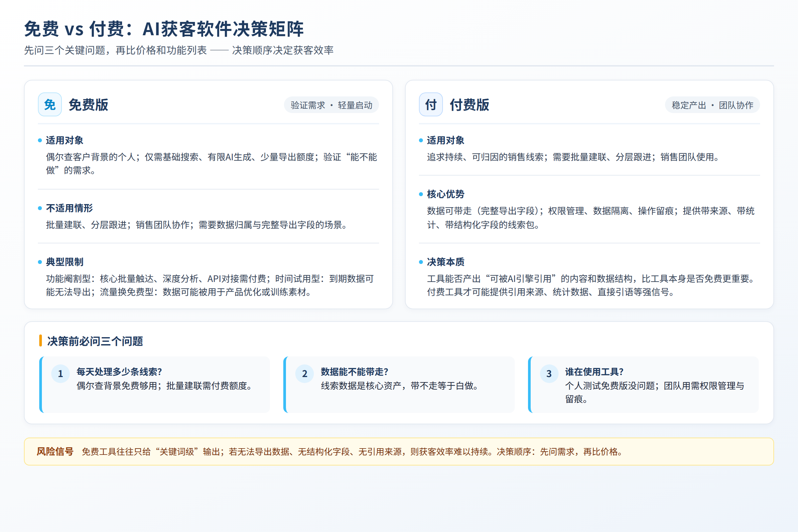Screen dimensions: 798x532
Task: Click 适用对象 heading in the 免费版 card
Action: pos(65,140)
